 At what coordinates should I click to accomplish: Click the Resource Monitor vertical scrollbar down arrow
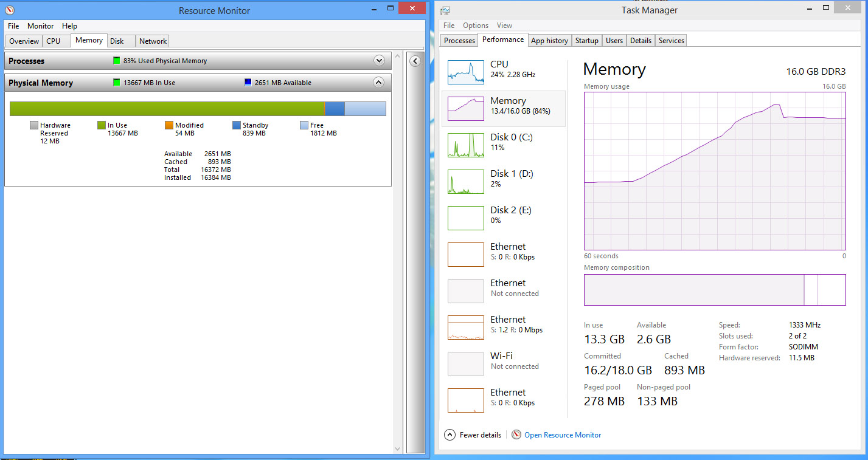tap(398, 448)
